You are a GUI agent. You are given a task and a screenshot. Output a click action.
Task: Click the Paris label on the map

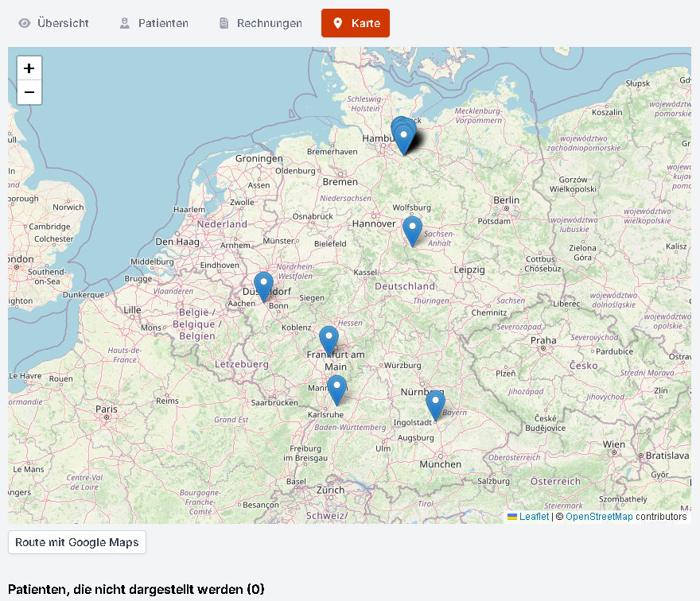(x=107, y=409)
